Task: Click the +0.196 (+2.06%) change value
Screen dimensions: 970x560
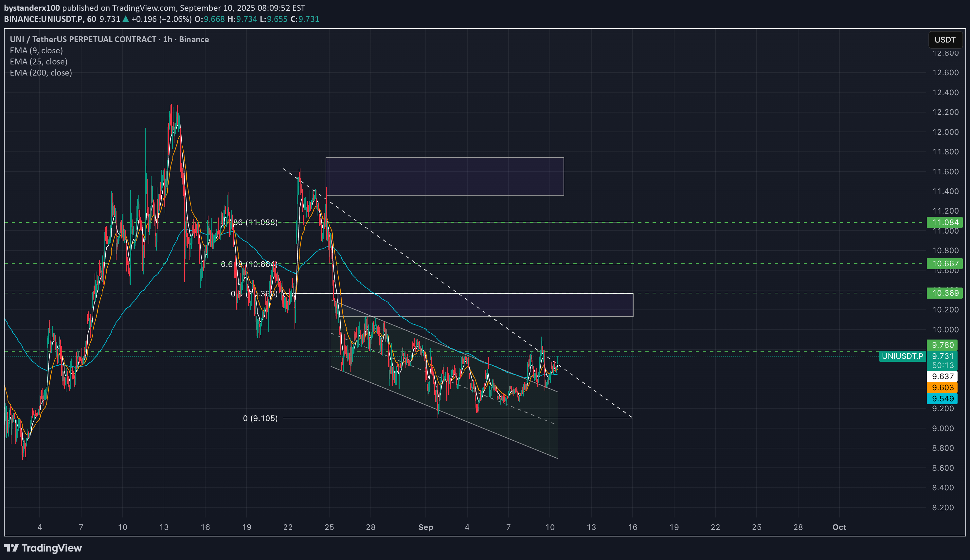Action: (161, 19)
